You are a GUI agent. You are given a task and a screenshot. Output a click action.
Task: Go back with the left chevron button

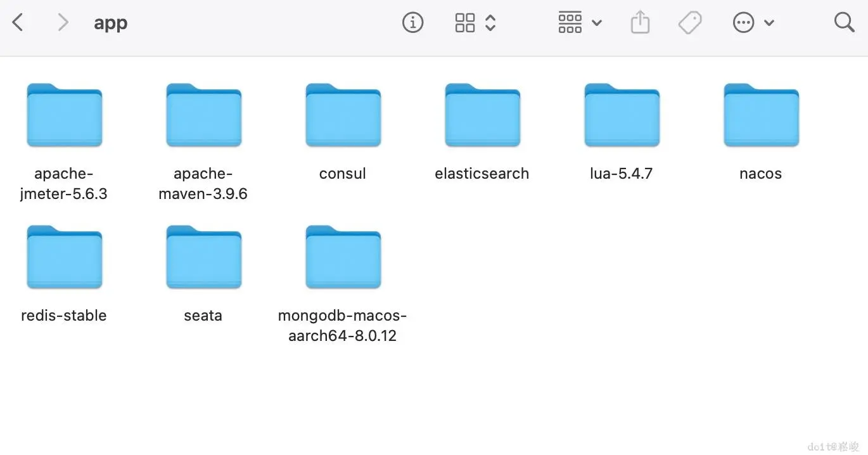pos(18,23)
